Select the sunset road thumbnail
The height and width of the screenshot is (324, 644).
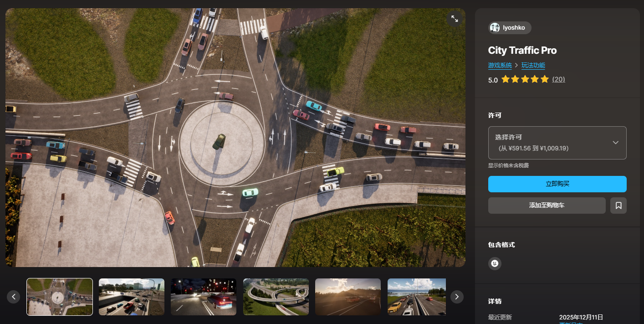(348, 297)
